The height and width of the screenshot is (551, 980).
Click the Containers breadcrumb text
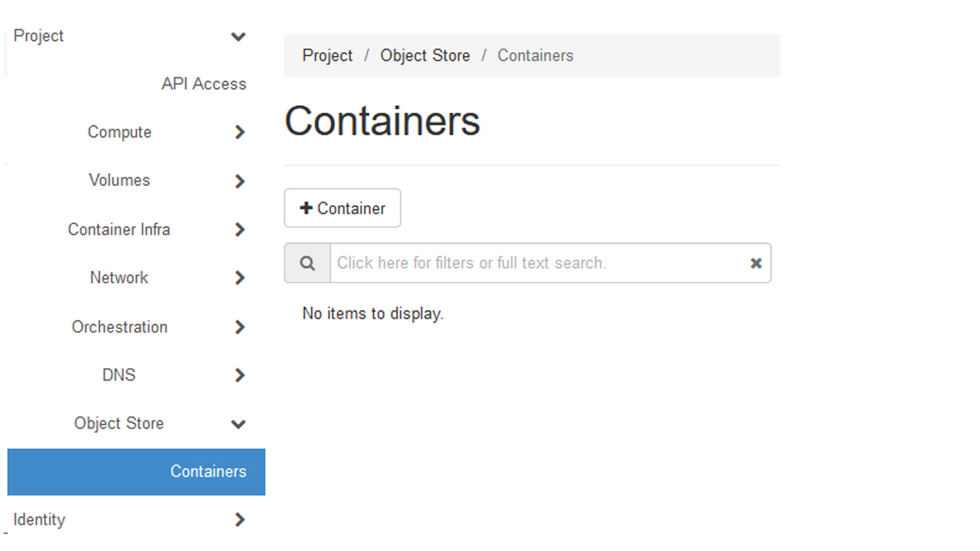click(535, 56)
